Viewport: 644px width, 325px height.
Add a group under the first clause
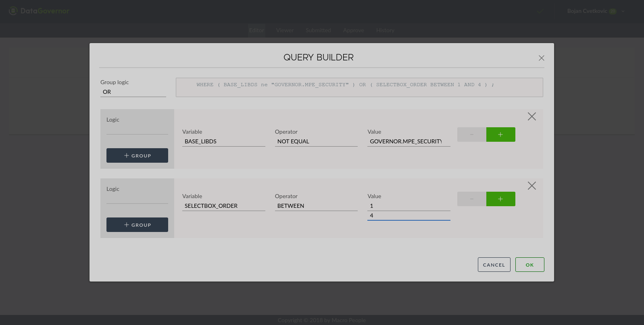(137, 155)
